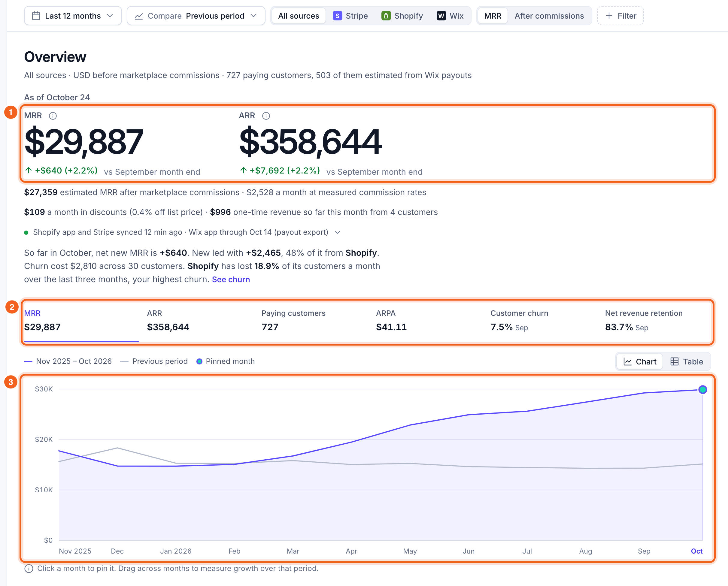Screen dimensions: 728x586
Task: Click the plus icon in Filter button
Action: pos(609,16)
